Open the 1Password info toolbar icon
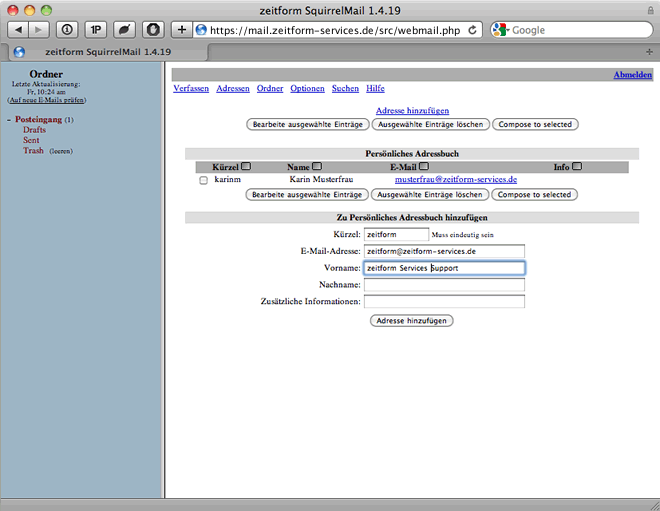The image size is (660, 511). [x=67, y=30]
